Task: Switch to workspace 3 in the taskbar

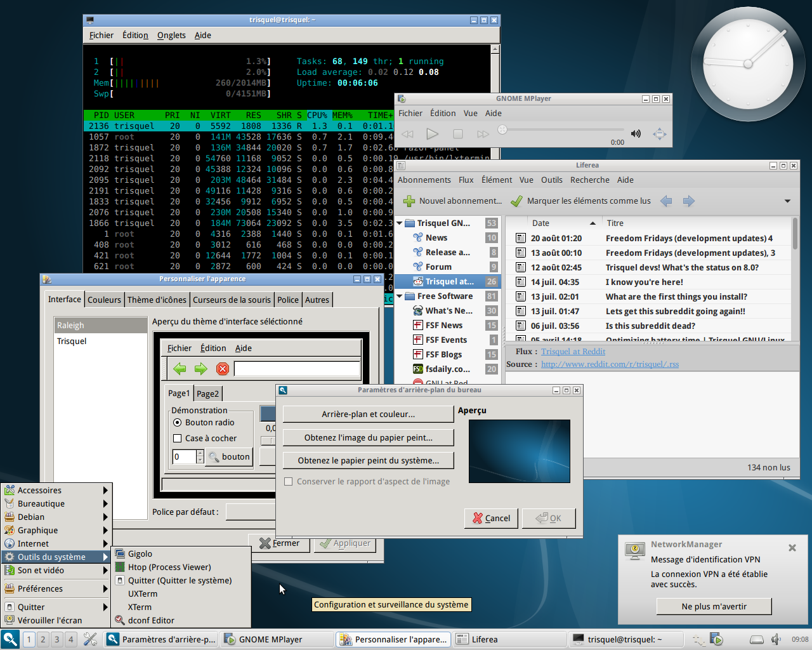Action: tap(57, 639)
